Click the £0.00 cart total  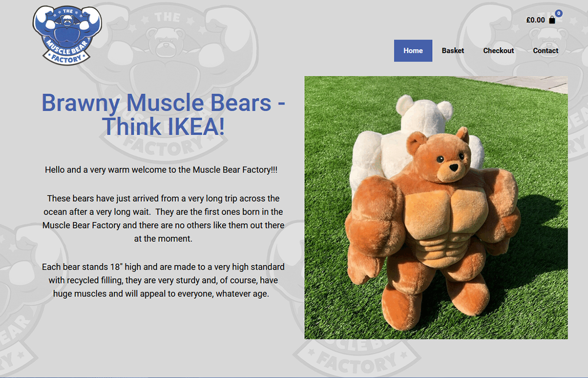(536, 20)
